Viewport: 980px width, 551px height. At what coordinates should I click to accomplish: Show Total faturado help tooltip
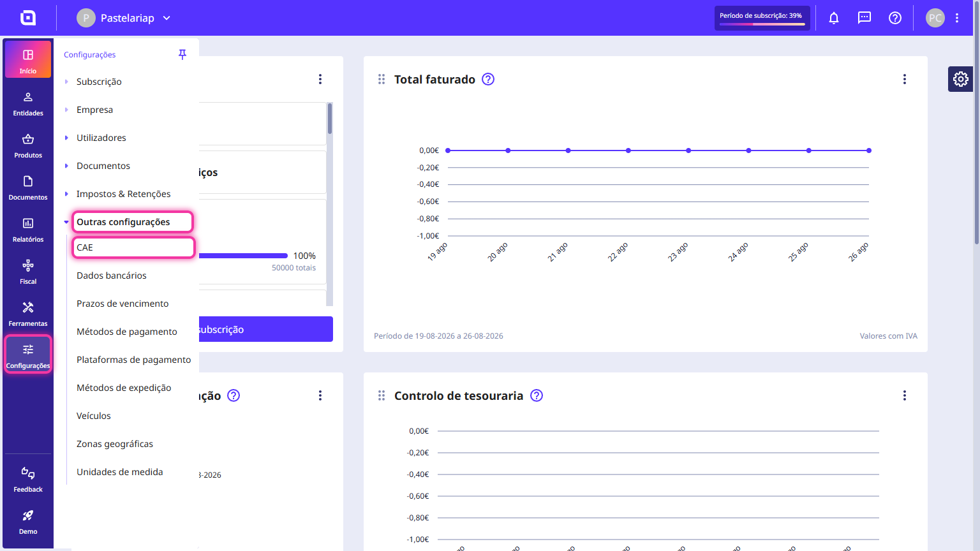[x=488, y=79]
